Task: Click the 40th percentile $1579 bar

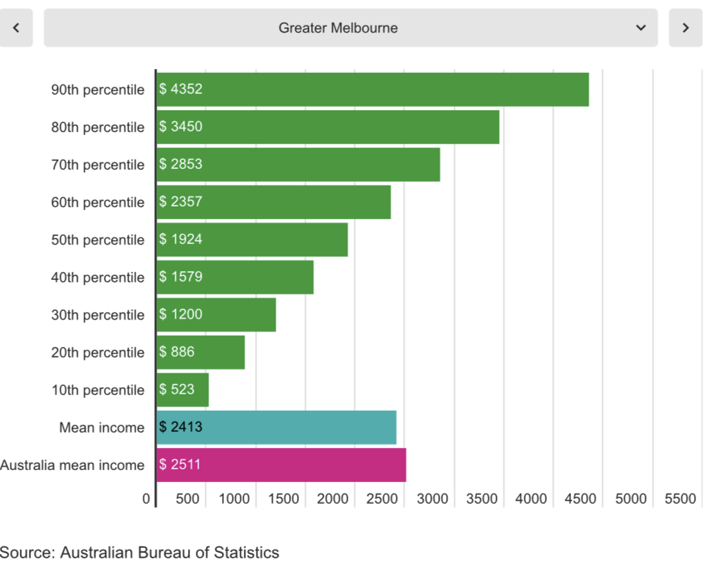Action: (235, 277)
